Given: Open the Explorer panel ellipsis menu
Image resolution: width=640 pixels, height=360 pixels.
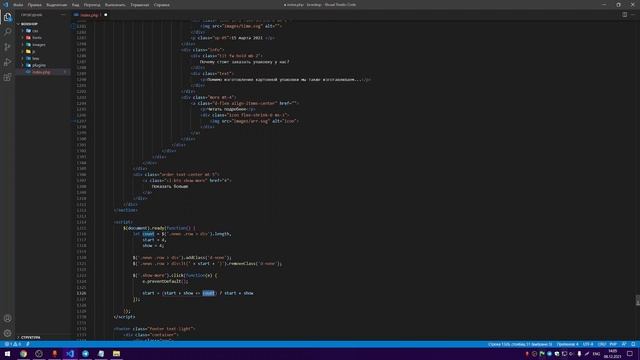Looking at the screenshot, I should tap(63, 15).
